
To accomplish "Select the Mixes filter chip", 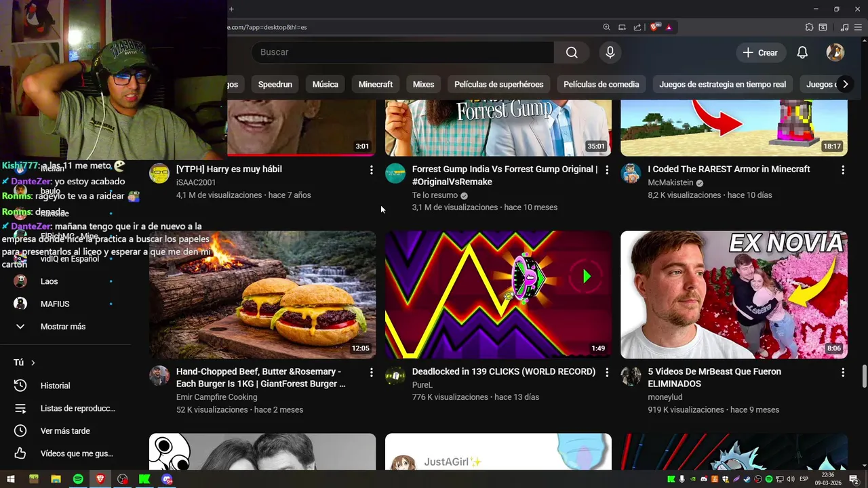I will pos(423,84).
